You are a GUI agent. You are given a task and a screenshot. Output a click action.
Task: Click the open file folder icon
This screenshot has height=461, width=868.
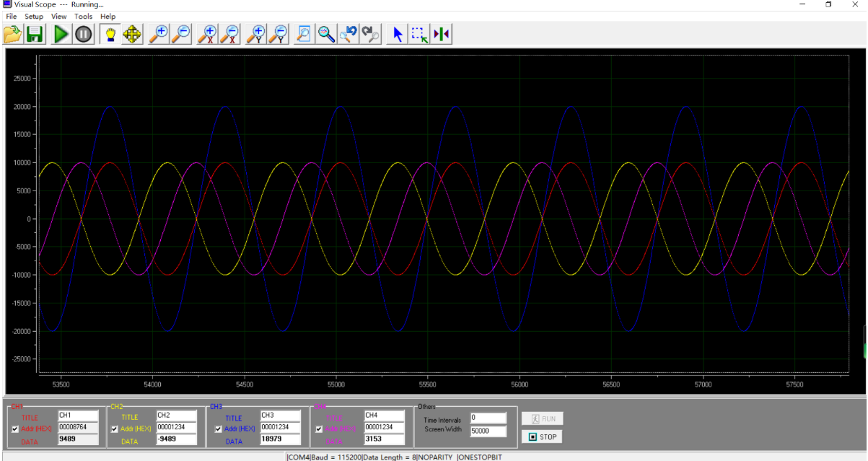[12, 34]
